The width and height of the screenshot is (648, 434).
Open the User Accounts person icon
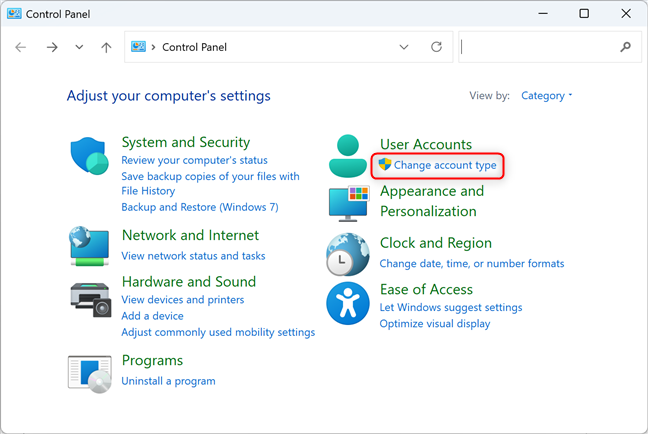tap(348, 156)
